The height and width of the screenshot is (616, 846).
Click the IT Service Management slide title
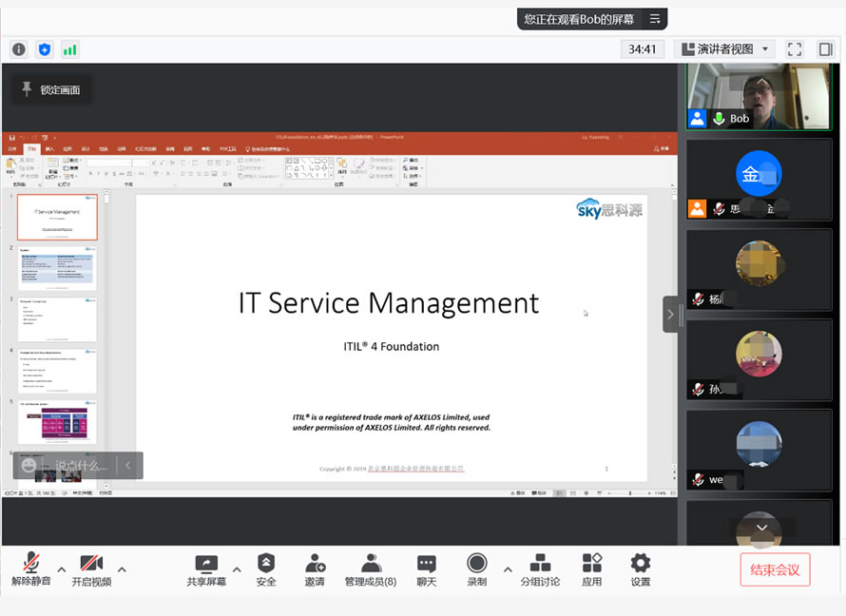tap(389, 302)
